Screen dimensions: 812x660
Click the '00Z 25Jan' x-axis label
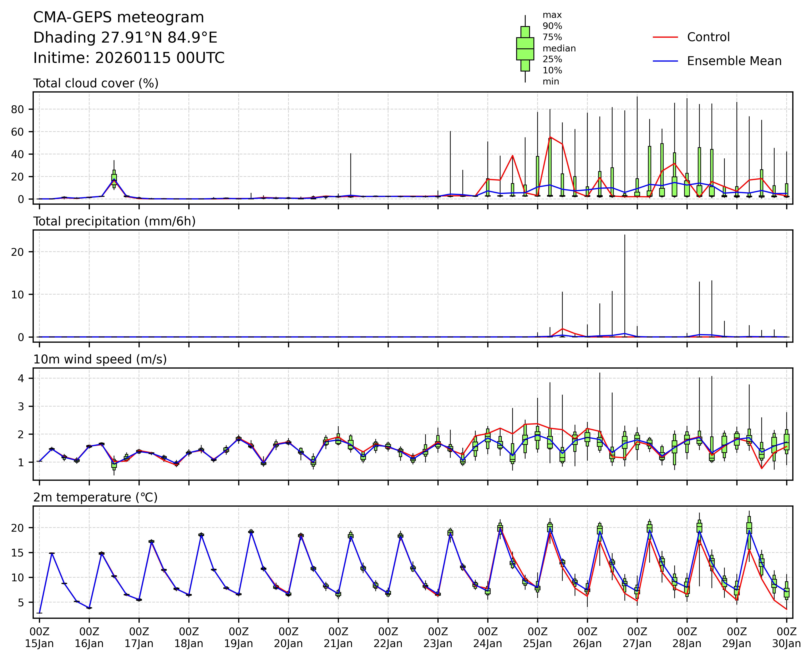(537, 638)
